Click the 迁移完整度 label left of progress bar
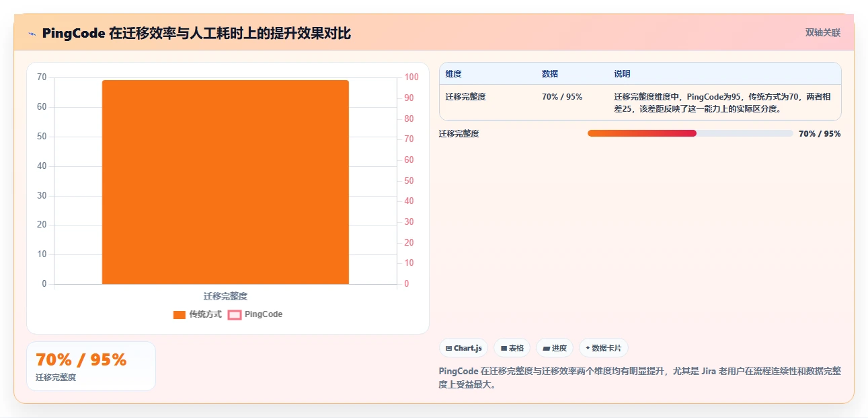 (x=459, y=134)
